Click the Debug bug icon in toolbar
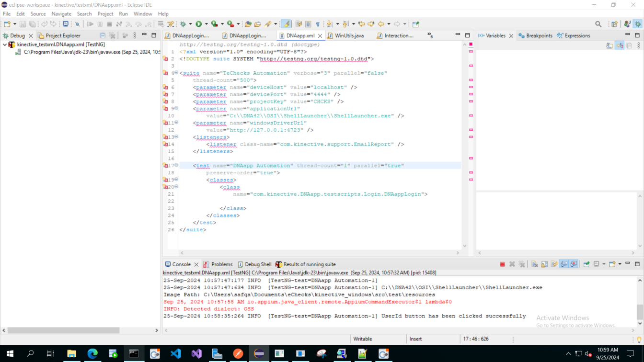644x362 pixels. (x=183, y=24)
